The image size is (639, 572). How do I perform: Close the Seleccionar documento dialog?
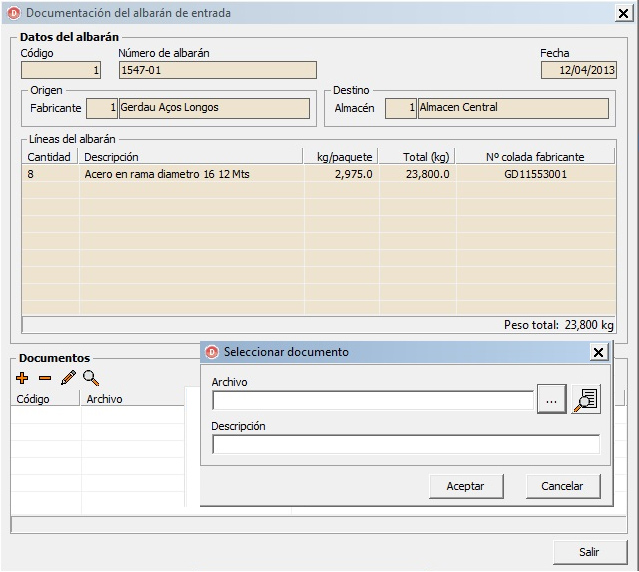(x=599, y=352)
